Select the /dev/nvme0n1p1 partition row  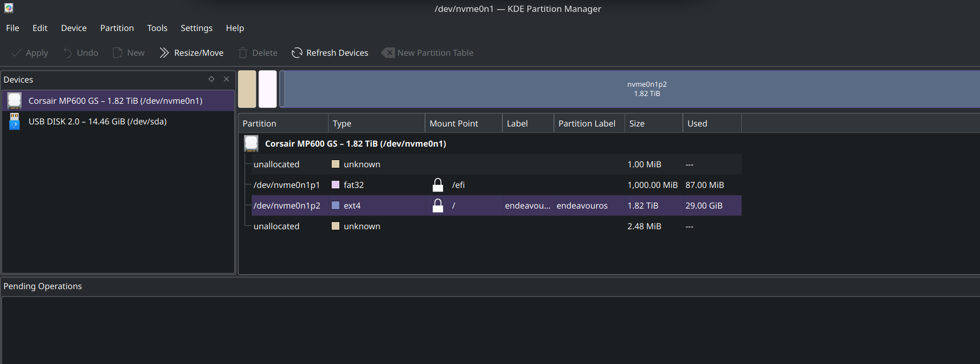point(496,185)
